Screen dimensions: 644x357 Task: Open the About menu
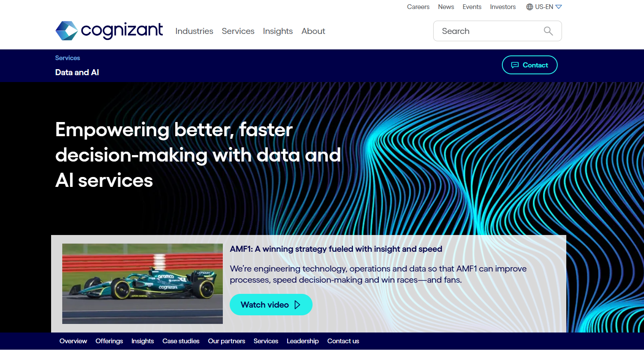(x=313, y=31)
